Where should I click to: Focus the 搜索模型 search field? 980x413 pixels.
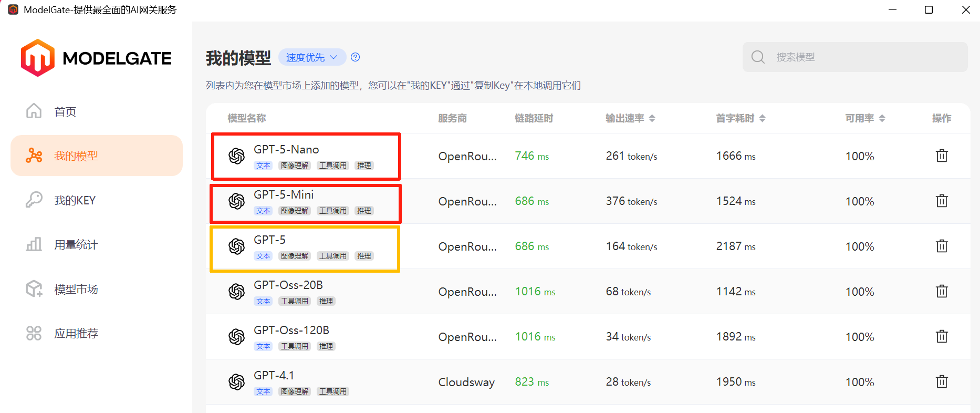855,57
